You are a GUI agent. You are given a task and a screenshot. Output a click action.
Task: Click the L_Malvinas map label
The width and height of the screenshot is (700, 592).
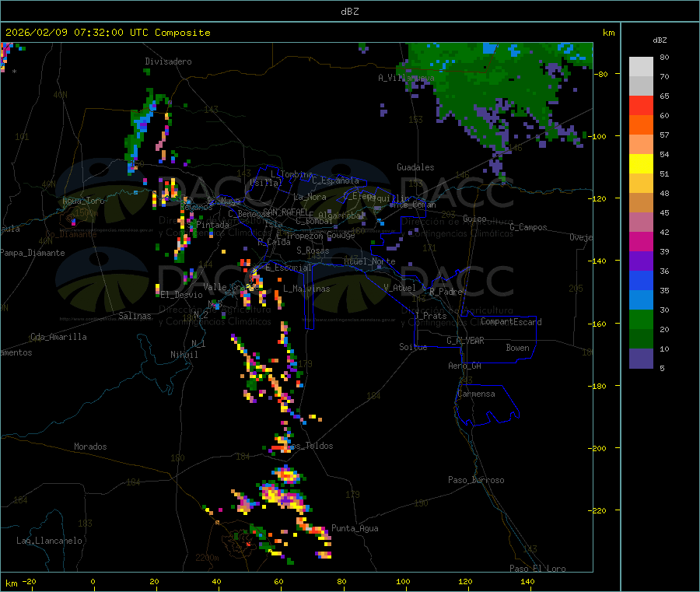(306, 289)
